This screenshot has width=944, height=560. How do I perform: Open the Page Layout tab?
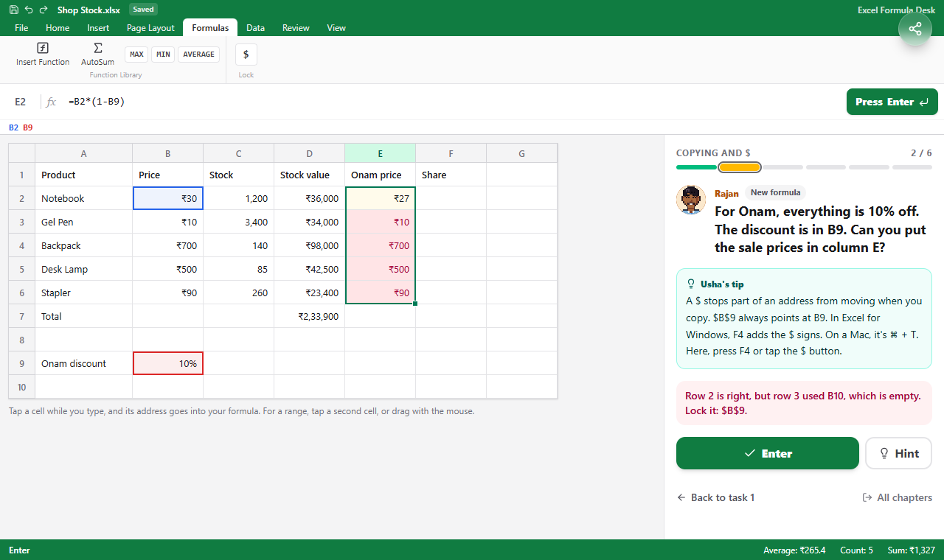pyautogui.click(x=150, y=28)
